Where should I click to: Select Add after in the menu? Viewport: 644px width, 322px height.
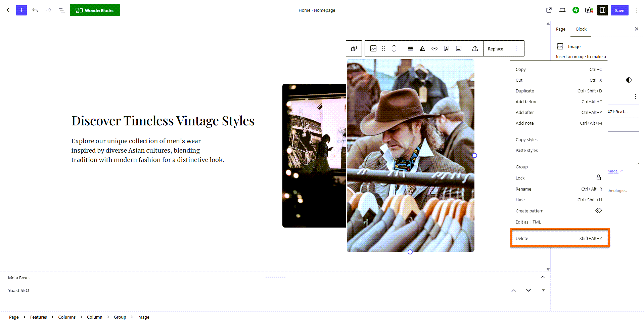(559, 112)
